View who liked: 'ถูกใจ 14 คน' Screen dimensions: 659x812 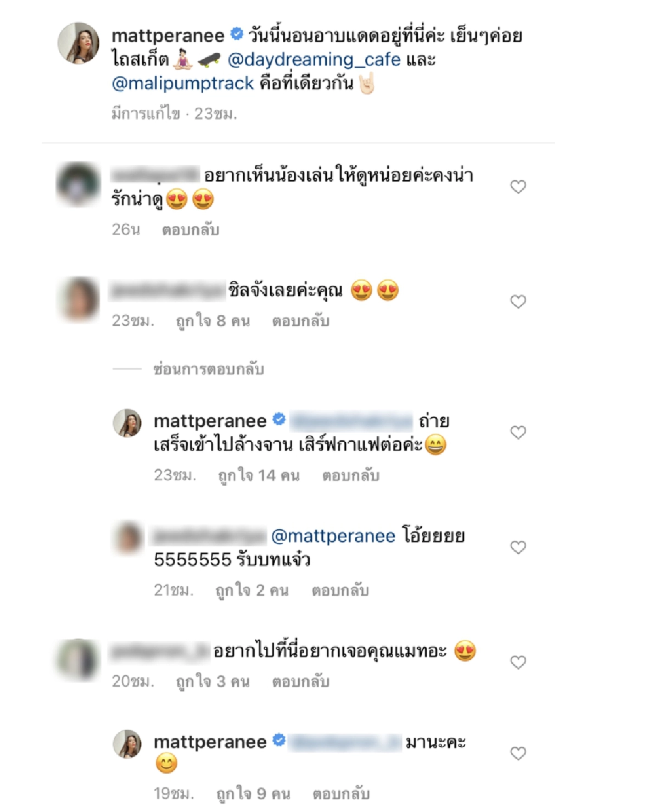[x=259, y=475]
